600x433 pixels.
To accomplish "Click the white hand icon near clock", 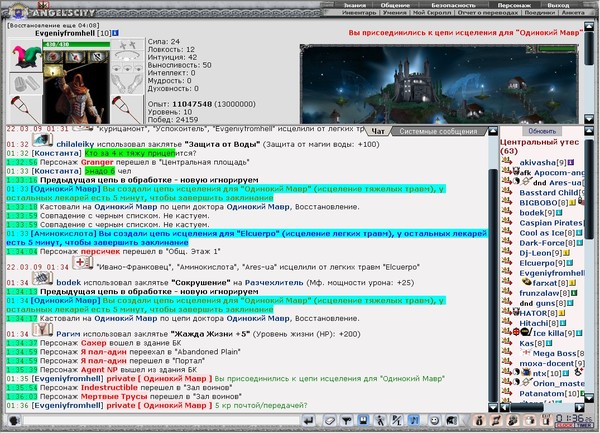I will (530, 421).
